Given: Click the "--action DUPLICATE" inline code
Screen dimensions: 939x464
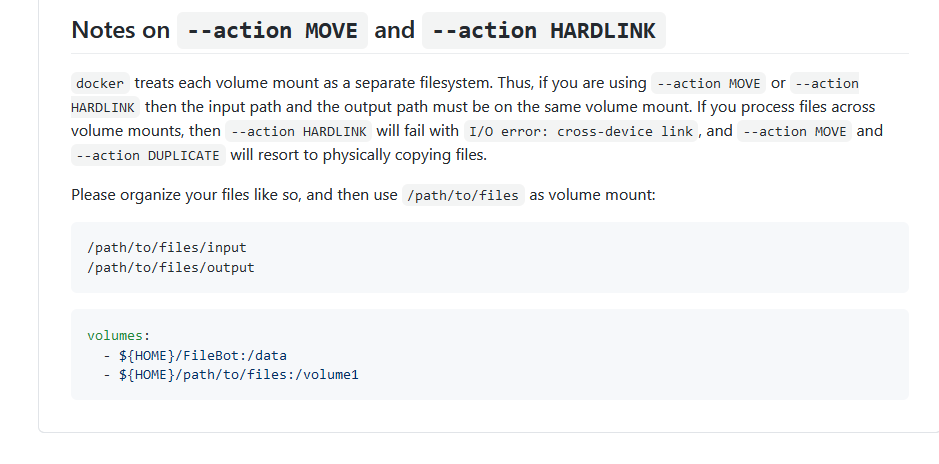Looking at the screenshot, I should point(148,155).
